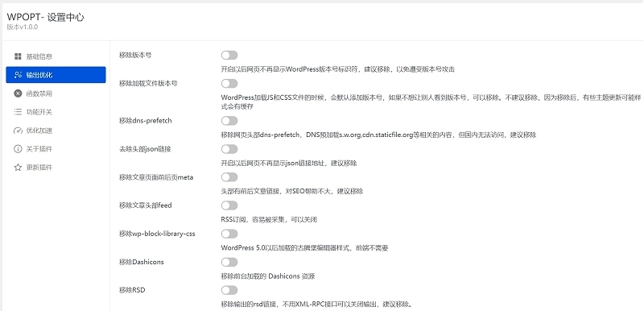Toggle the 移除Dashicons switch

(x=229, y=262)
